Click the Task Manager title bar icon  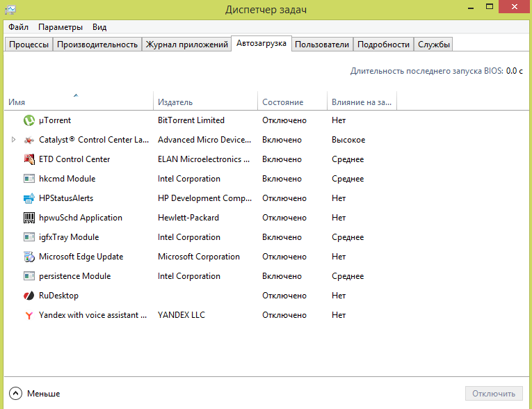tap(10, 10)
